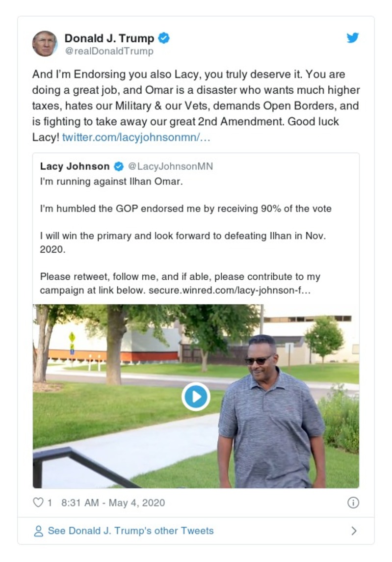Click the secure.winred.com campaign link text

pyautogui.click(x=230, y=290)
